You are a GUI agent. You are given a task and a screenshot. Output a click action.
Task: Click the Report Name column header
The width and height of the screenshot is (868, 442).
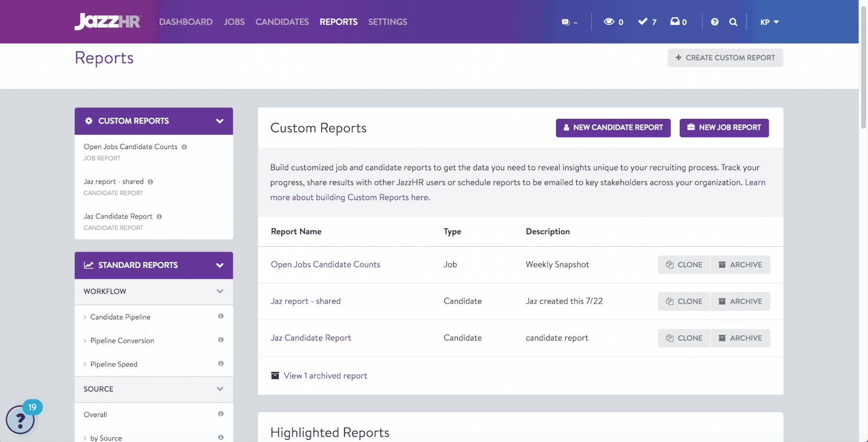[296, 232]
